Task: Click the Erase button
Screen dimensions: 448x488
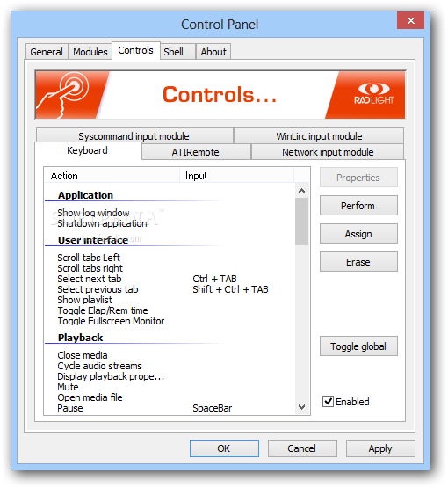Action: (x=358, y=262)
